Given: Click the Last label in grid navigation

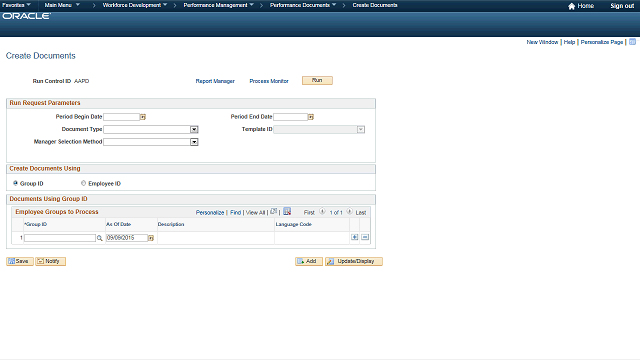Looking at the screenshot, I should click(361, 213).
